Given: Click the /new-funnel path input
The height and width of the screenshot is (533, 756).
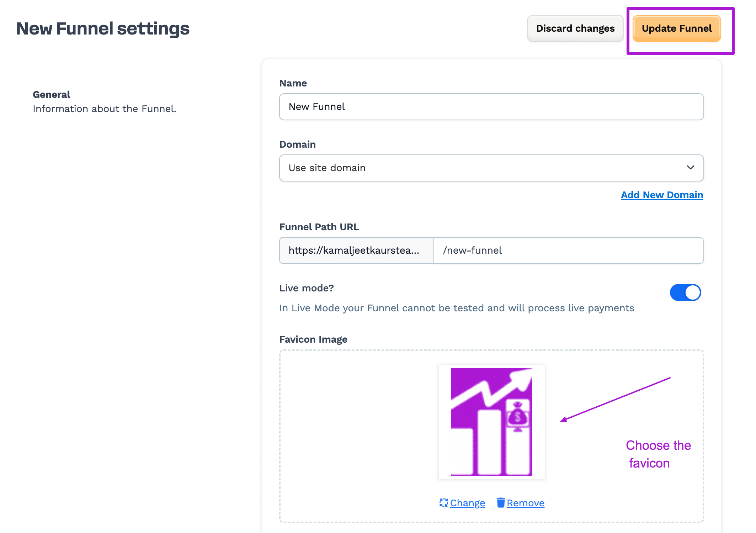Looking at the screenshot, I should tap(568, 250).
